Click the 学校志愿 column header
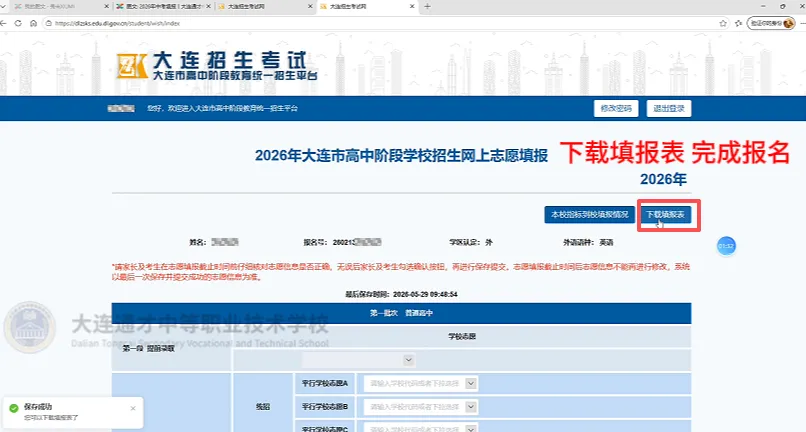The width and height of the screenshot is (806, 432). point(462,336)
